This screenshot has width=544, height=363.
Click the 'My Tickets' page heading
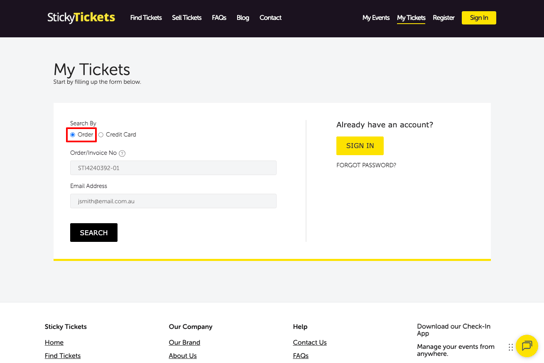92,69
